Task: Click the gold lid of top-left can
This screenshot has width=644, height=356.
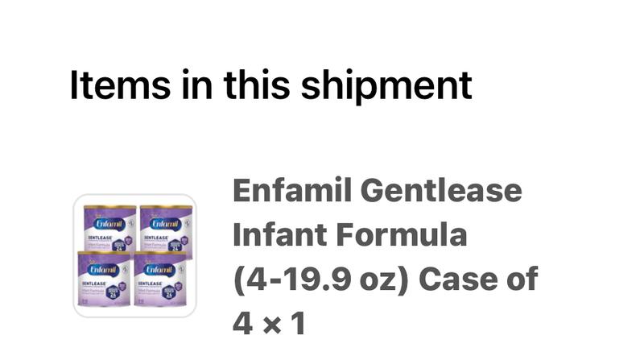Action: click(109, 208)
